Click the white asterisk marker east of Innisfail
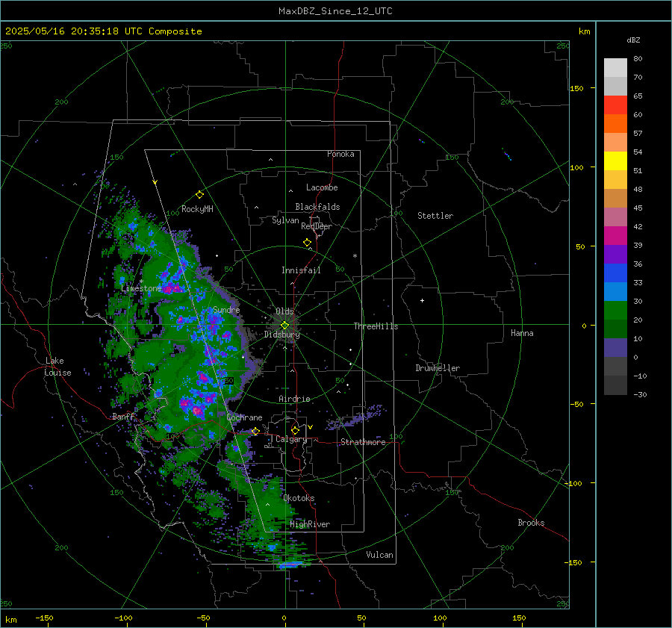The height and width of the screenshot is (628, 672). pos(355,256)
